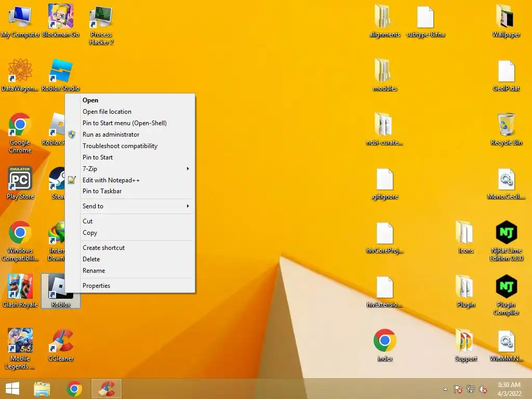Viewport: 532px width, 399px height.
Task: Switch to CCleaner taskbar button
Action: click(107, 389)
